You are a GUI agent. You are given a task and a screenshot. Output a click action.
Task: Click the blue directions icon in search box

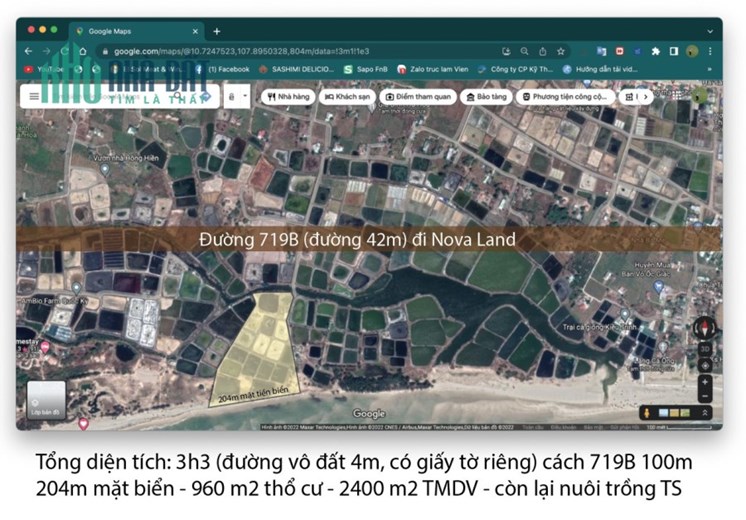click(205, 97)
